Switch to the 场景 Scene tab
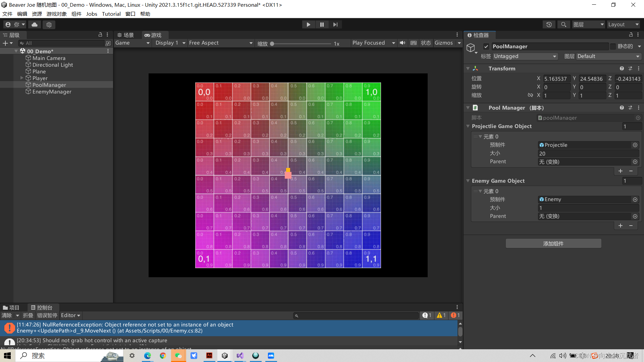 click(126, 35)
